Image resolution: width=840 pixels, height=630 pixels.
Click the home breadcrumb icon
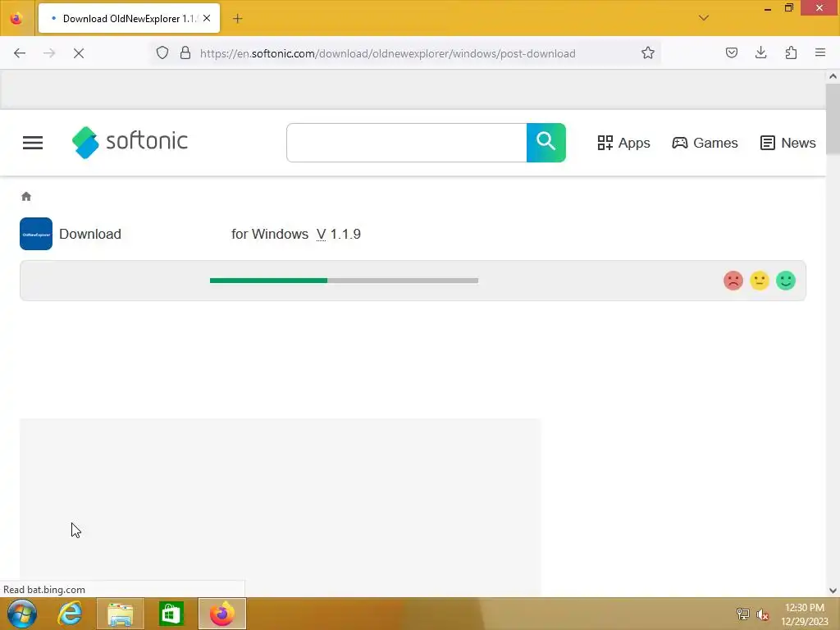tap(26, 197)
